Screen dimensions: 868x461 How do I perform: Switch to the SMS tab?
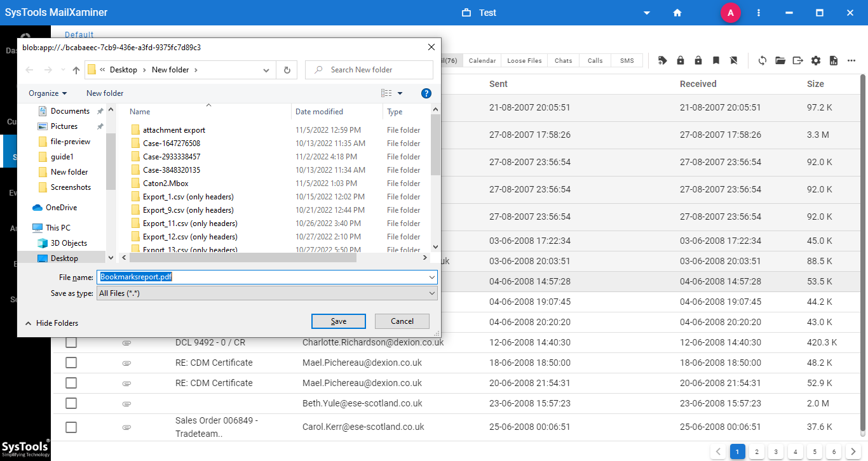click(627, 60)
